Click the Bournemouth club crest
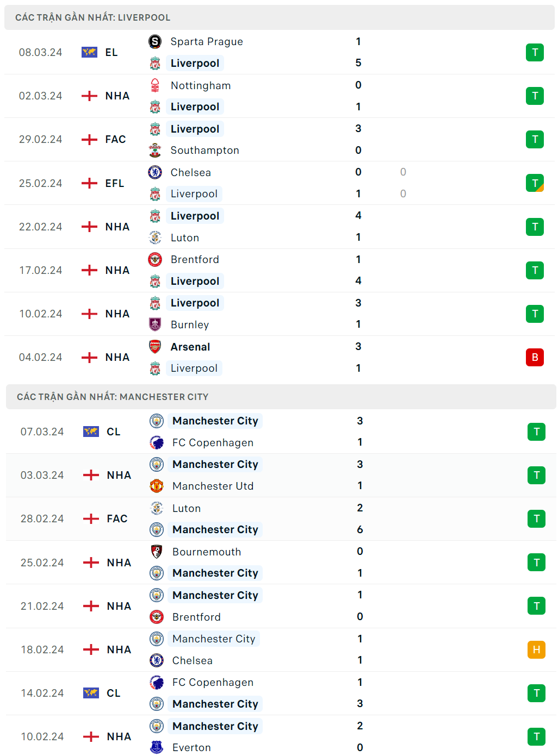558x756 pixels. (157, 552)
